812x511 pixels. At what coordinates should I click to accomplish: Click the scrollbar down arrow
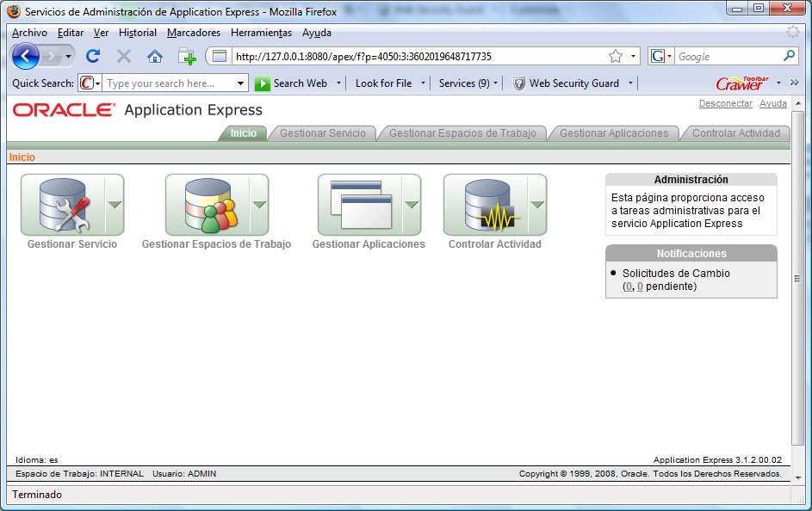coord(797,478)
